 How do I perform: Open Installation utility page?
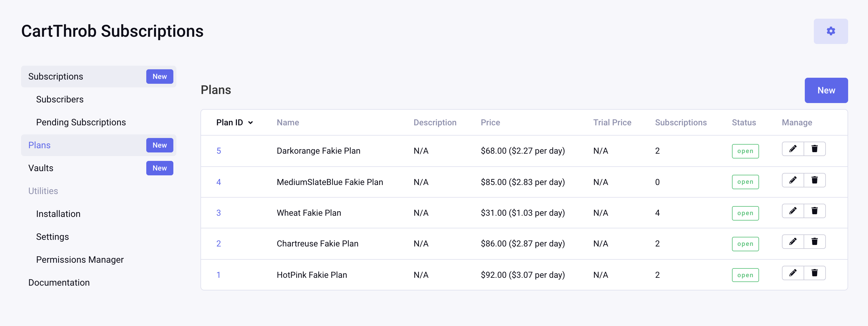click(58, 214)
